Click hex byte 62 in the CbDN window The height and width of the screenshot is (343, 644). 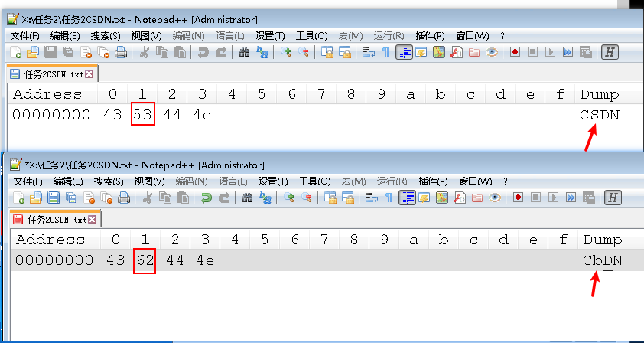point(145,260)
